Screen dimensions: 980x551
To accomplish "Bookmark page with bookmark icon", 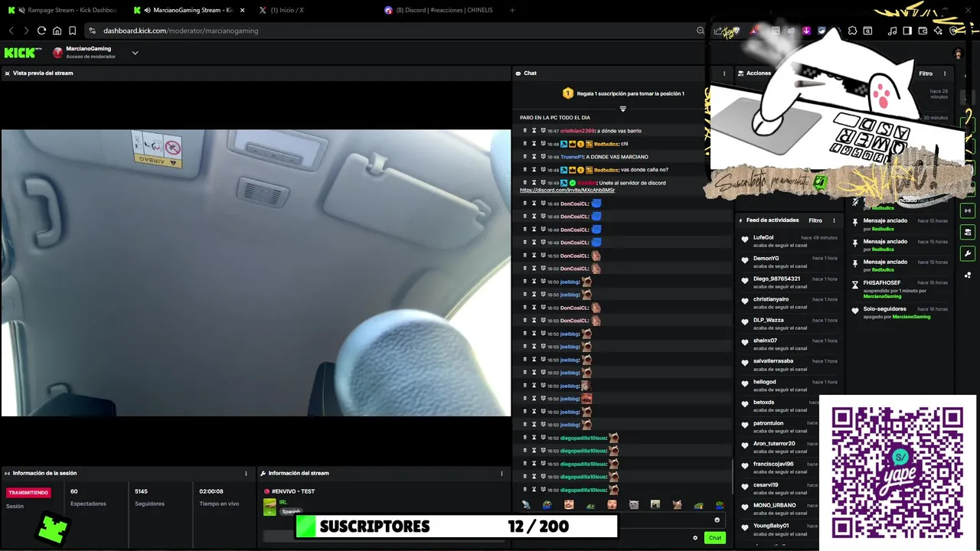I will click(72, 31).
